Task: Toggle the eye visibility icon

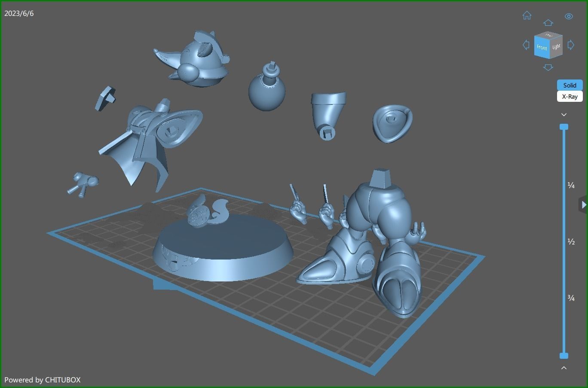Action: [x=569, y=16]
